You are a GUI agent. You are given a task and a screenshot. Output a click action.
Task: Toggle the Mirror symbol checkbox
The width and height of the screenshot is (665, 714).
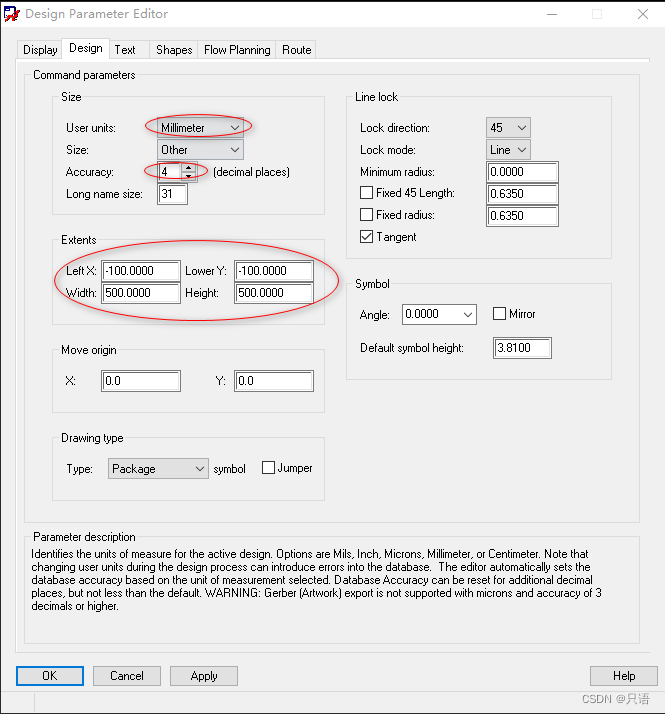click(x=500, y=314)
